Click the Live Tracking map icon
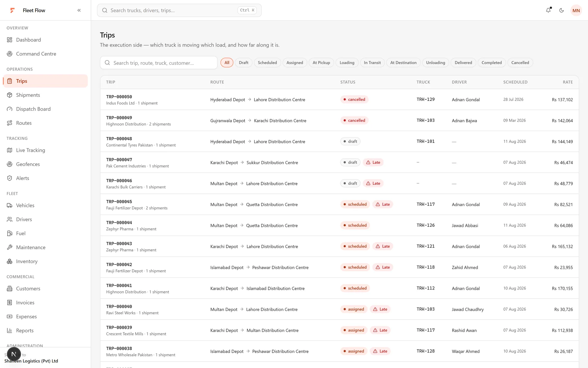This screenshot has width=588, height=368. tap(10, 150)
